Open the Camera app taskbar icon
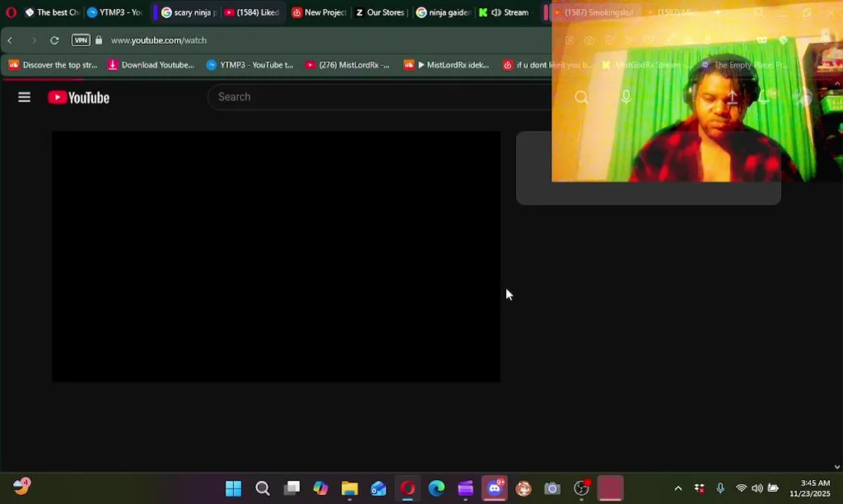Viewport: 843px width, 504px height. (552, 489)
